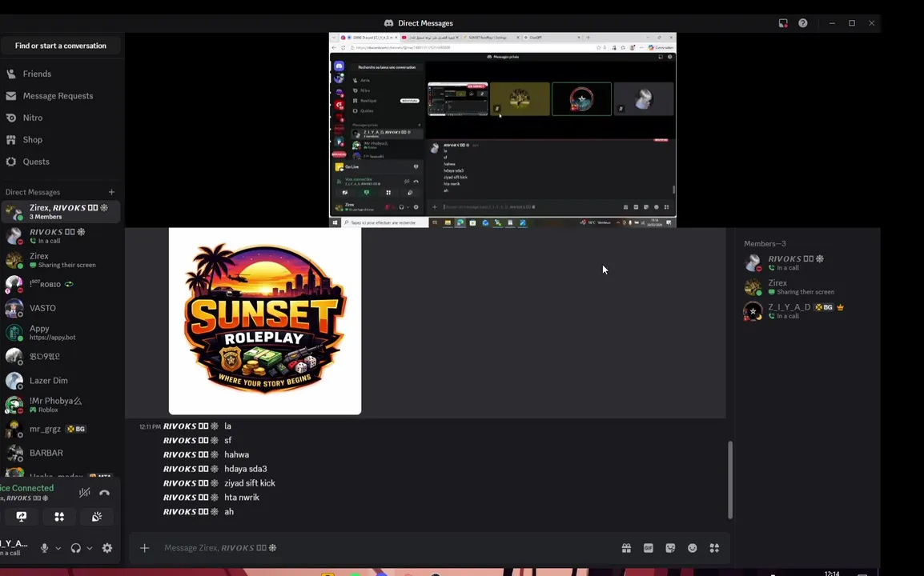Minimize the Discord window
Image resolution: width=924 pixels, height=576 pixels.
pos(832,23)
